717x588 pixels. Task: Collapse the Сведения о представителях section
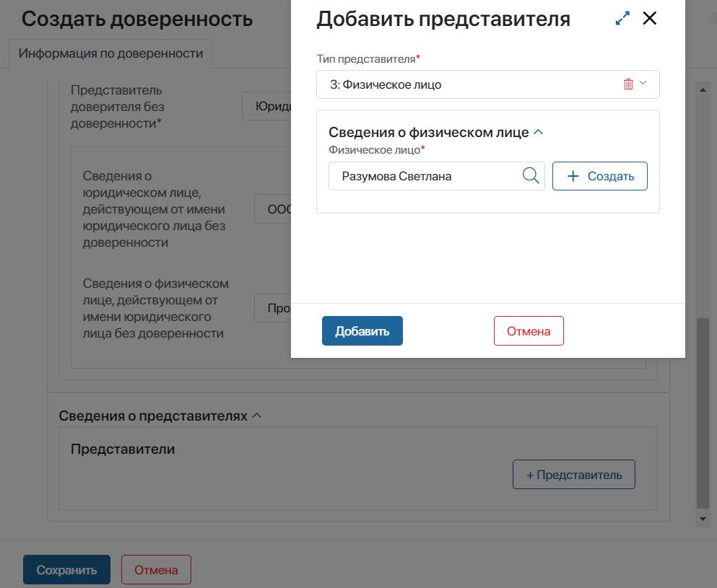(x=256, y=416)
